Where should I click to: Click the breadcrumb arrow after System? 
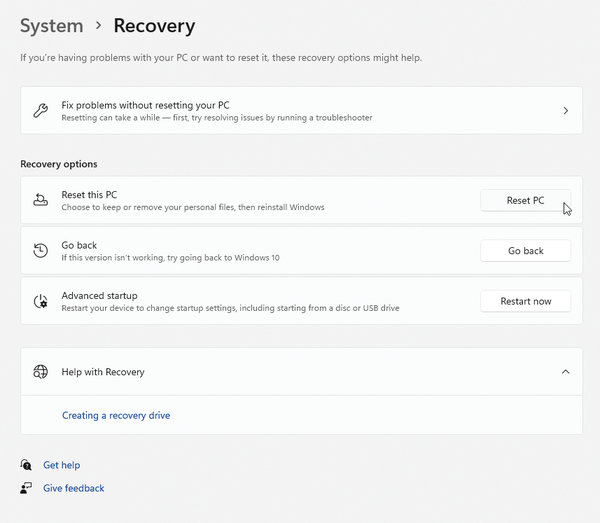(x=99, y=26)
